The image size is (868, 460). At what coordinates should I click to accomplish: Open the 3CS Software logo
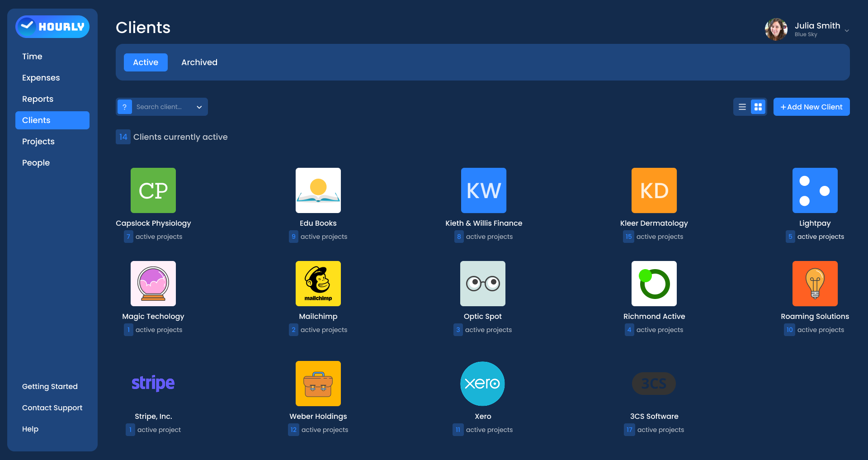[x=654, y=384]
